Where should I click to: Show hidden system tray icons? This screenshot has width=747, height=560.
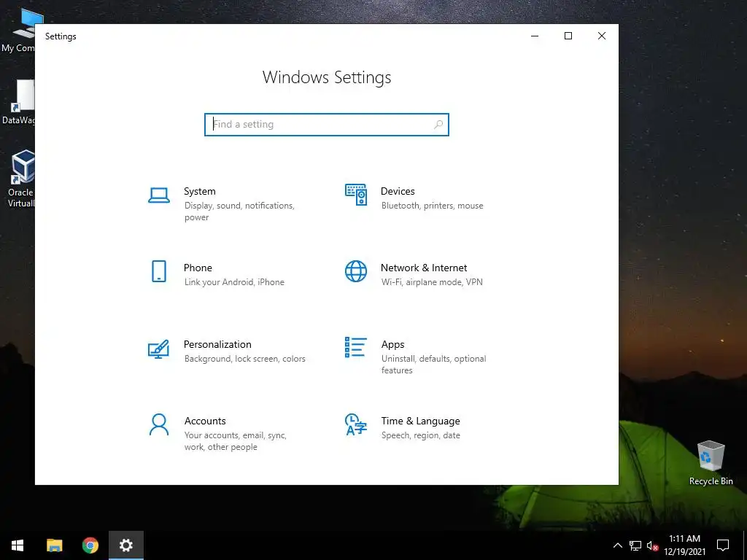617,545
